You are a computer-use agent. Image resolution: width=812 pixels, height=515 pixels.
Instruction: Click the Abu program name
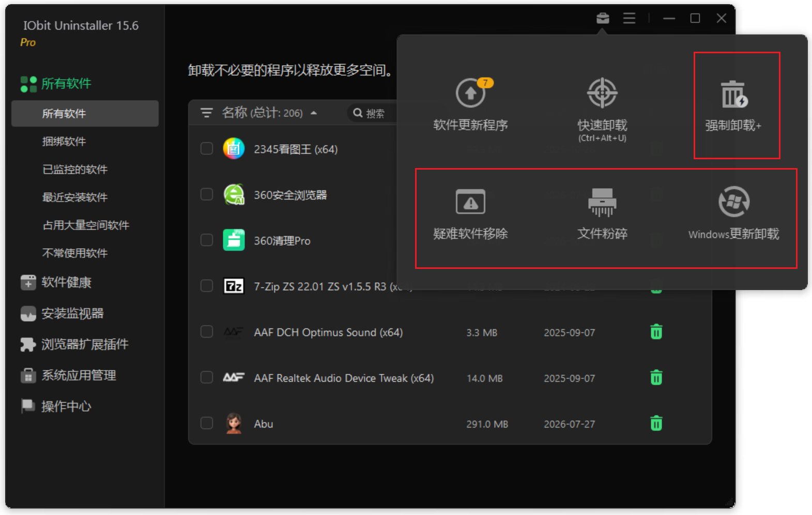(264, 424)
